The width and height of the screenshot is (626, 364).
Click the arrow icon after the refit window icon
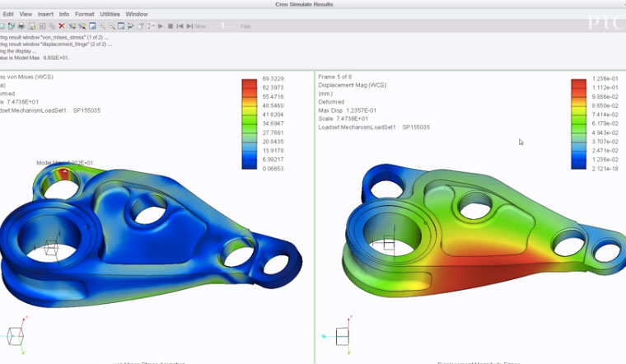coord(130,26)
